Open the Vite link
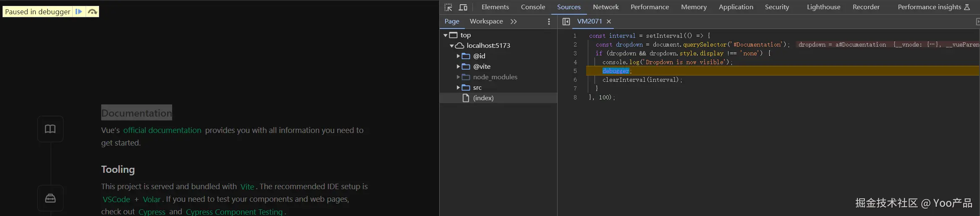The height and width of the screenshot is (216, 980). (x=247, y=187)
